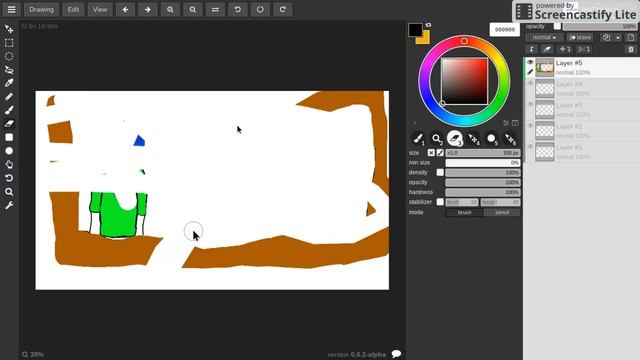Select the Move/Transform tool in left toolbar
This screenshot has height=360, width=640.
pos(9,29)
